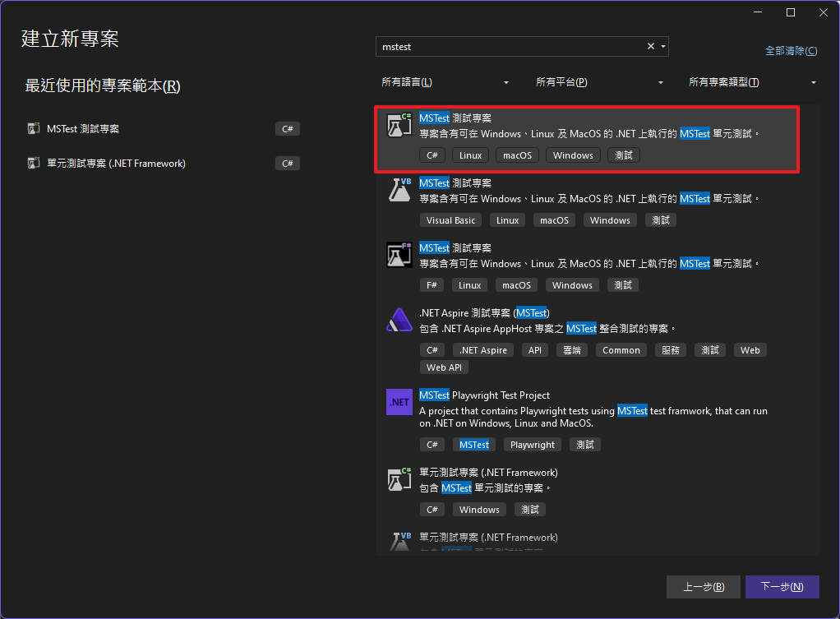
Task: Click the F# tag
Action: [432, 285]
